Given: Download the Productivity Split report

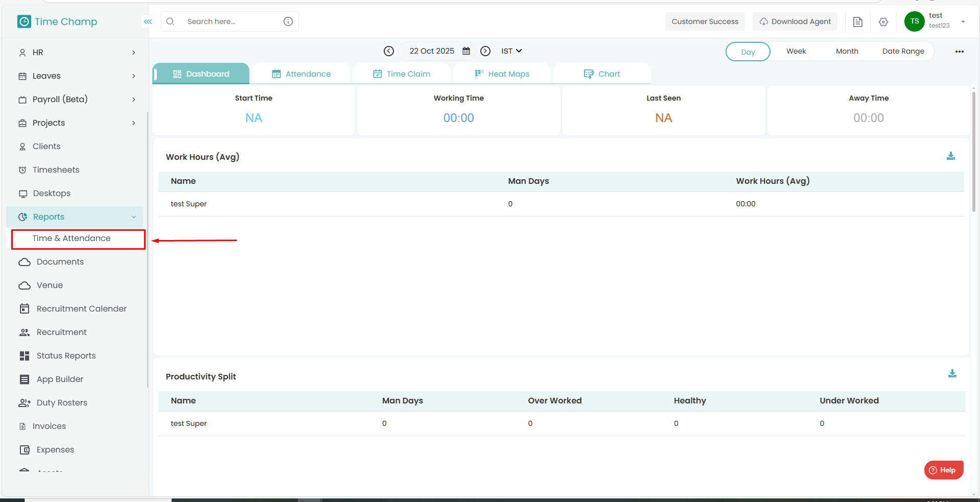Looking at the screenshot, I should click(952, 374).
